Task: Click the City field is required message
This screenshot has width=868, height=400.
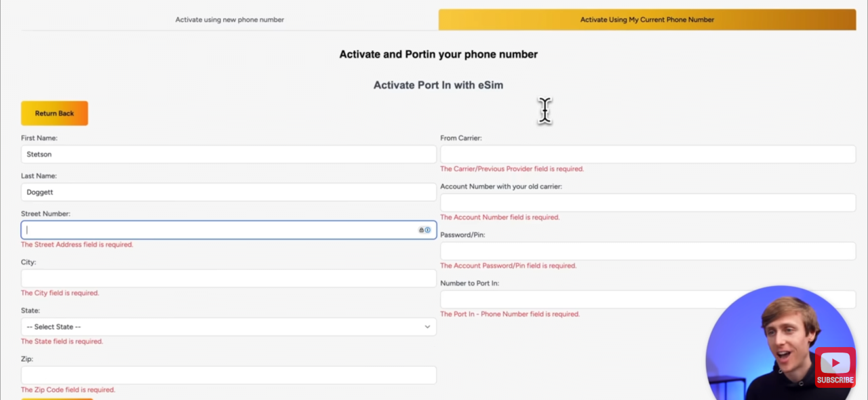Action: coord(60,293)
